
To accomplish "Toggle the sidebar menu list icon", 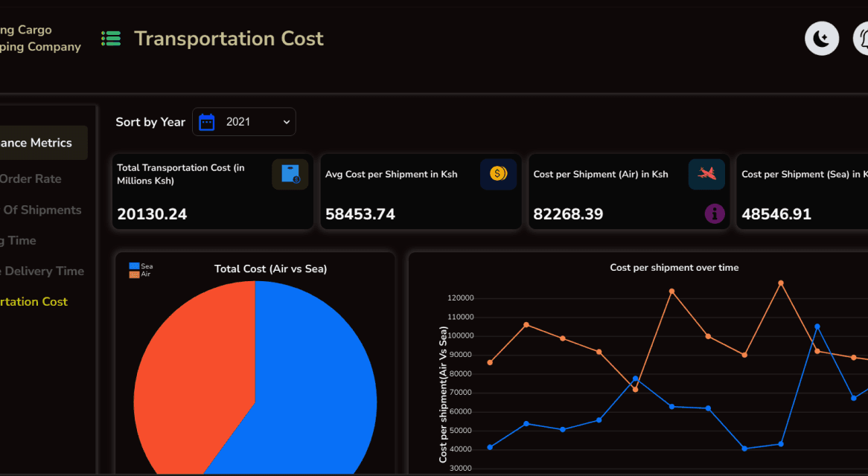I will (x=111, y=38).
